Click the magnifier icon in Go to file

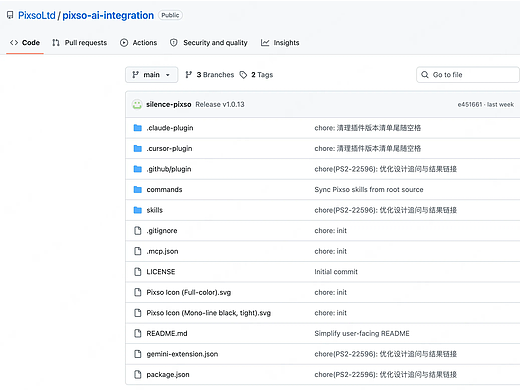pyautogui.click(x=425, y=75)
